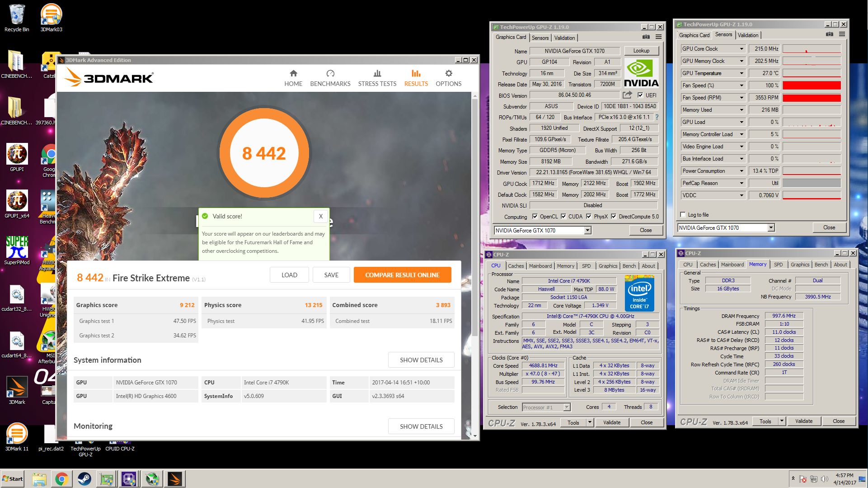Open the 3DMark03 desktop shortcut
The image size is (868, 488).
[51, 18]
